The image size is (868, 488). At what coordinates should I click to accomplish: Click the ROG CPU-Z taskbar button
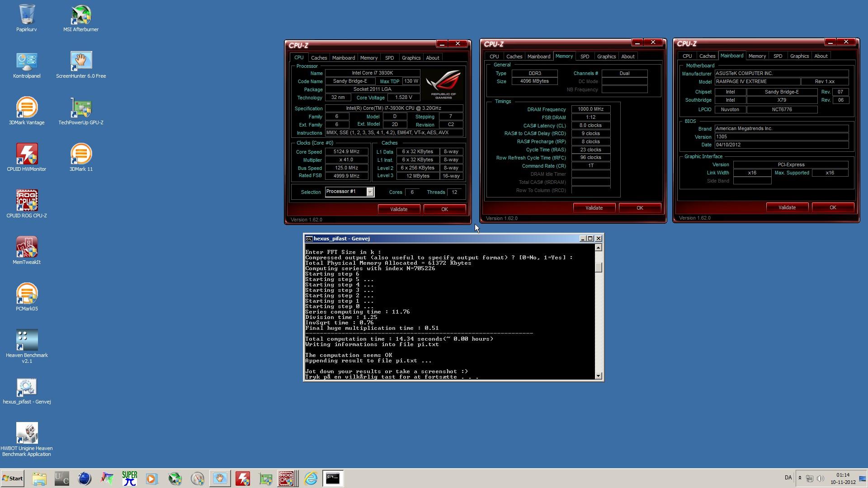pos(288,479)
